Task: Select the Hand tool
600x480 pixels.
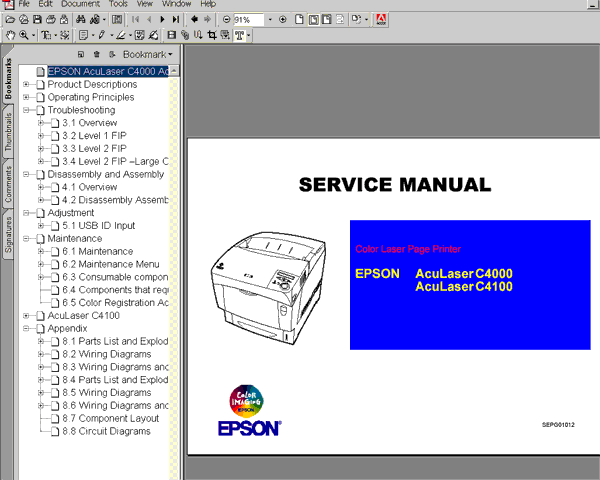Action: click(x=10, y=36)
